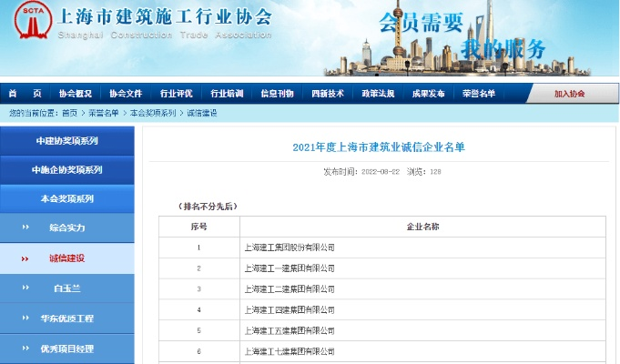The image size is (620, 364).
Task: Open the 白玉兰 sidebar item
Action: click(x=67, y=288)
